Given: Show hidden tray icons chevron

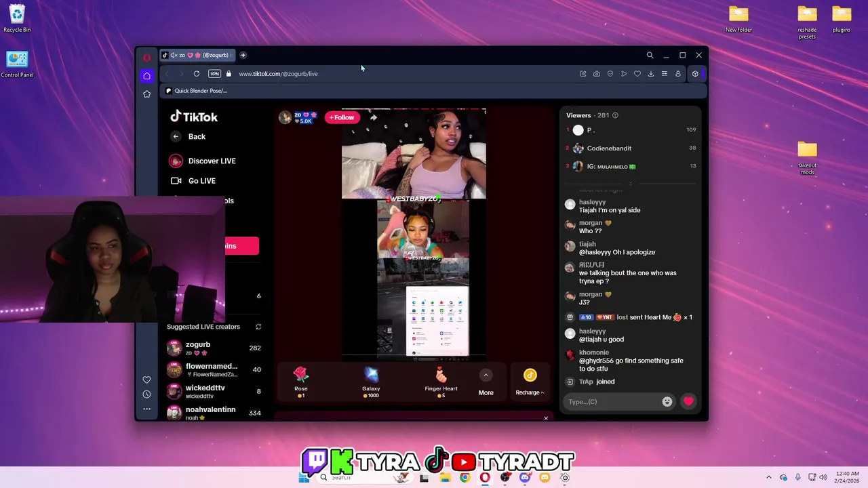Looking at the screenshot, I should pyautogui.click(x=769, y=478).
